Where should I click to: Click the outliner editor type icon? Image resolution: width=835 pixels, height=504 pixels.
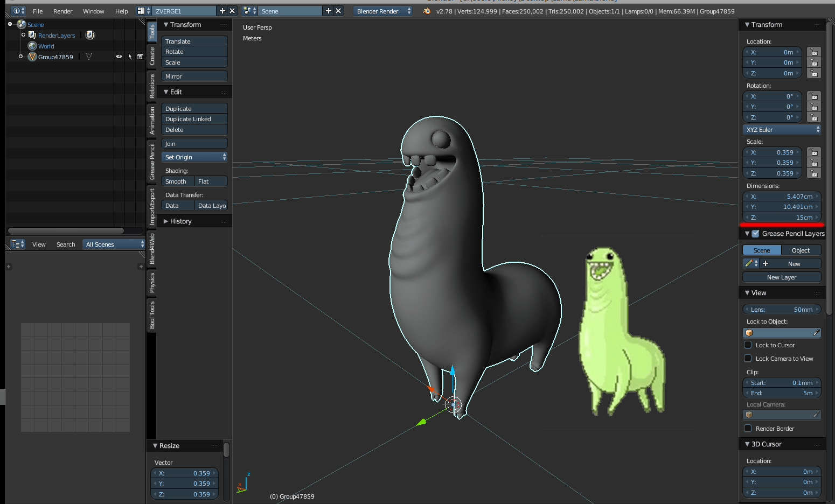pyautogui.click(x=18, y=244)
